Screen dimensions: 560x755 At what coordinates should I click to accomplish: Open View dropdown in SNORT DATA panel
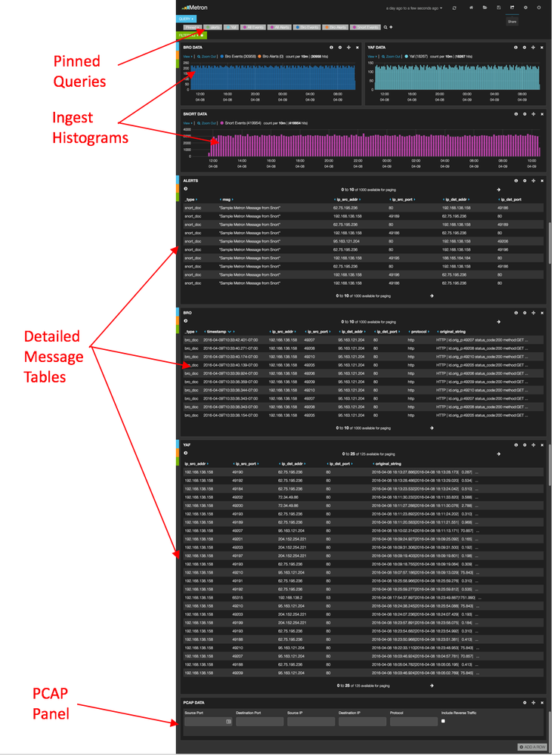pos(187,122)
